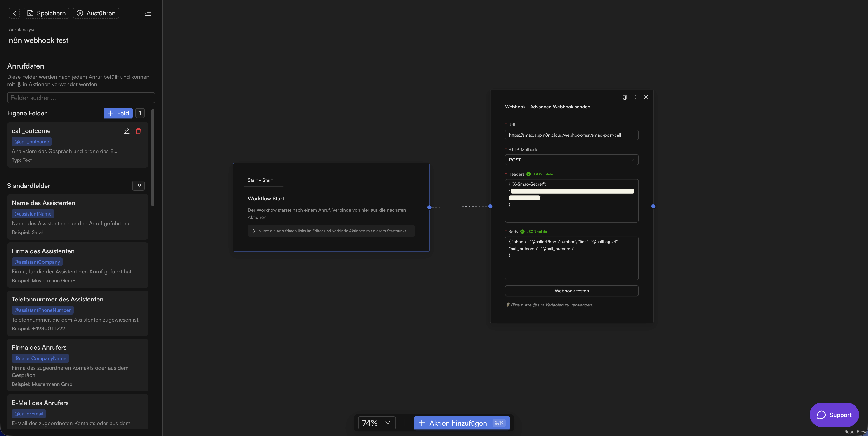Viewport: 868px width, 436px height.
Task: Select the E-Mail des Anrufers card title
Action: (40, 403)
